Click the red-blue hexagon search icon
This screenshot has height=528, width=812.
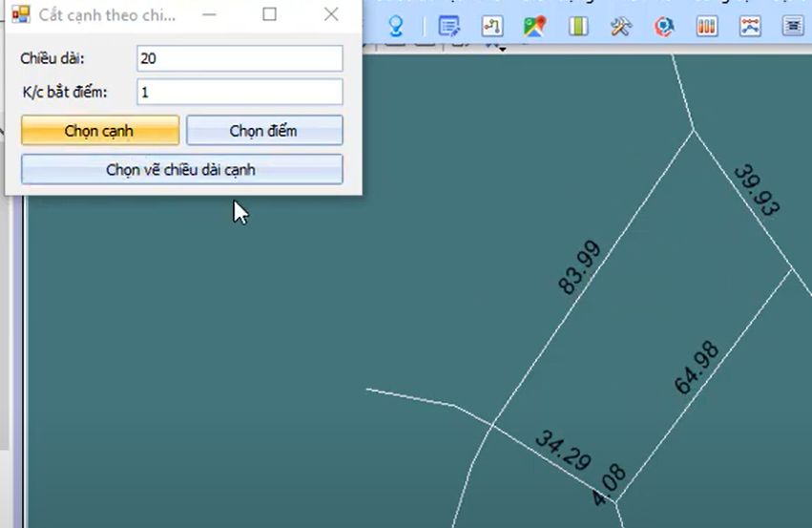pyautogui.click(x=664, y=27)
